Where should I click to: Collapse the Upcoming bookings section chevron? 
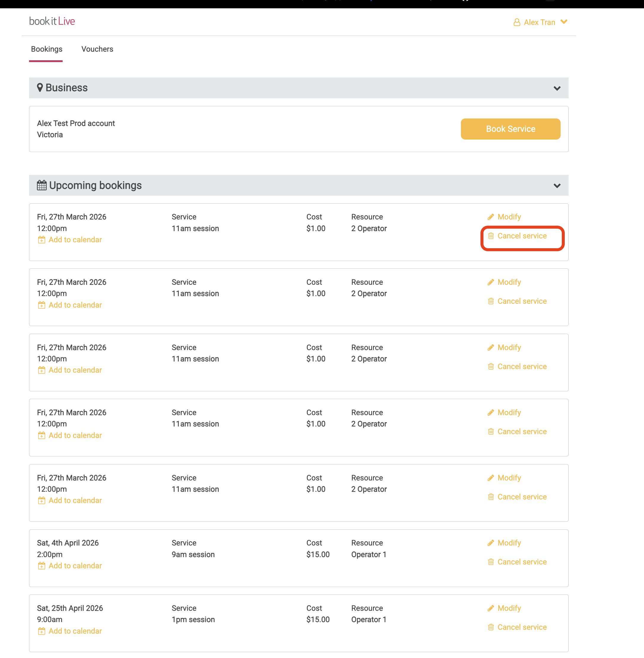coord(557,186)
